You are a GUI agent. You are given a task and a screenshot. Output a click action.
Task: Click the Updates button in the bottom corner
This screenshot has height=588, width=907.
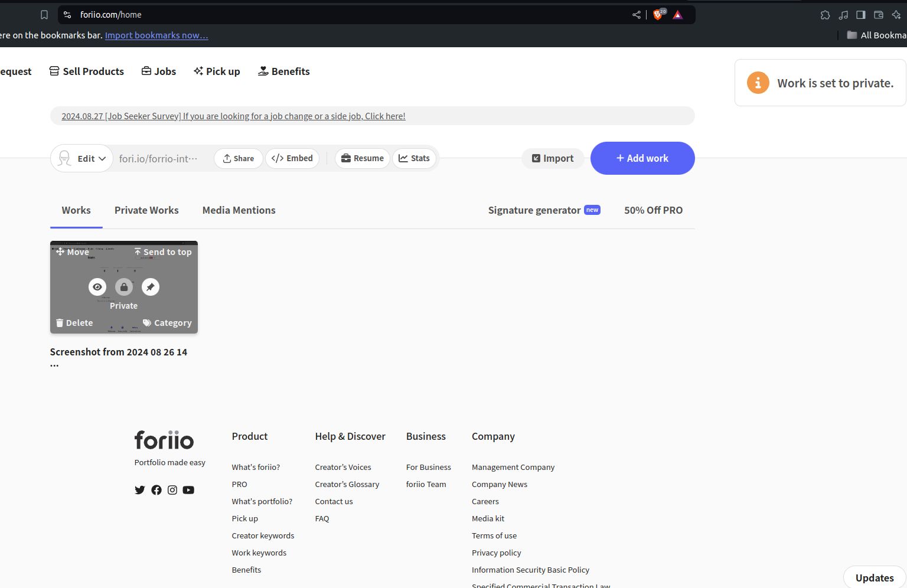tap(874, 578)
